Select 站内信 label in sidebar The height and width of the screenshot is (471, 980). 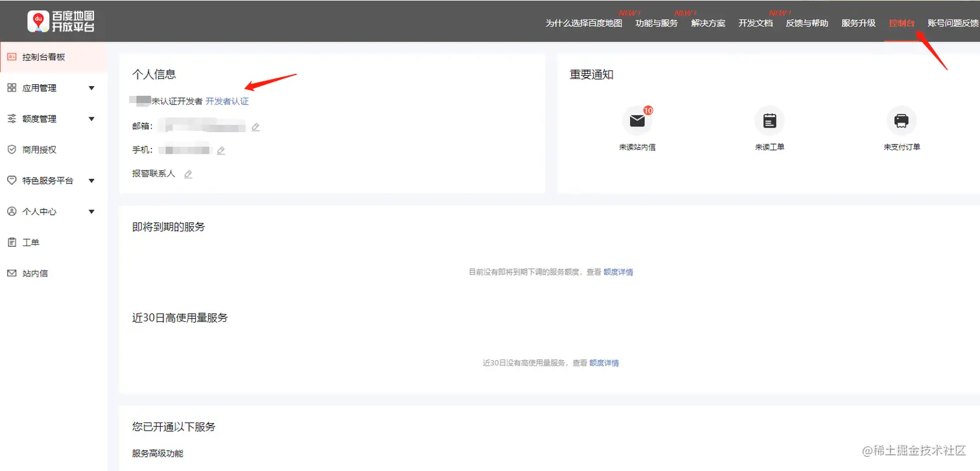(x=35, y=273)
